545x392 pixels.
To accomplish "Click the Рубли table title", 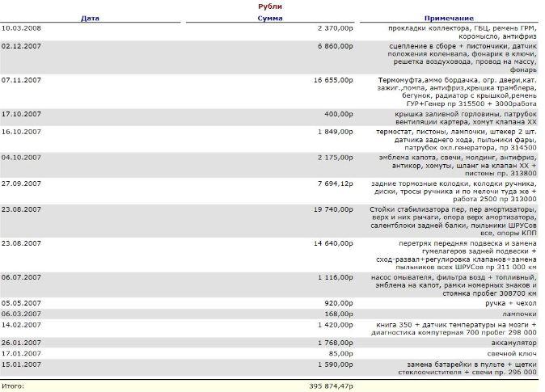I will click(x=270, y=6).
